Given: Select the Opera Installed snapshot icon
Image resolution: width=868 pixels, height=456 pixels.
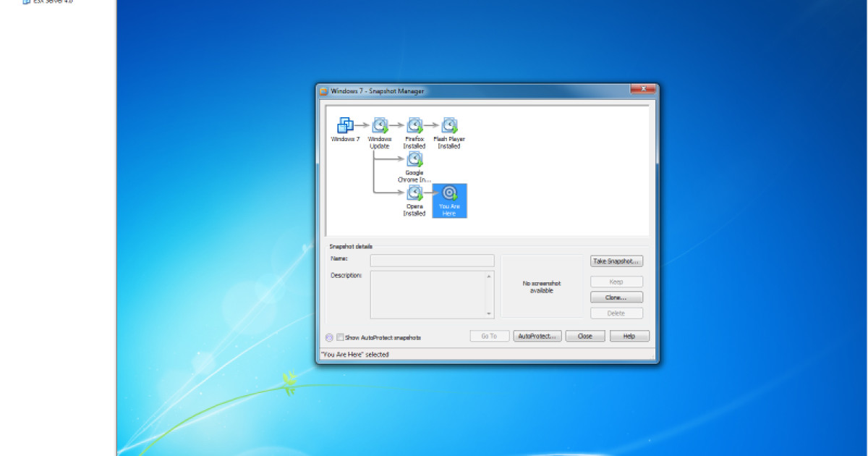Looking at the screenshot, I should 414,193.
